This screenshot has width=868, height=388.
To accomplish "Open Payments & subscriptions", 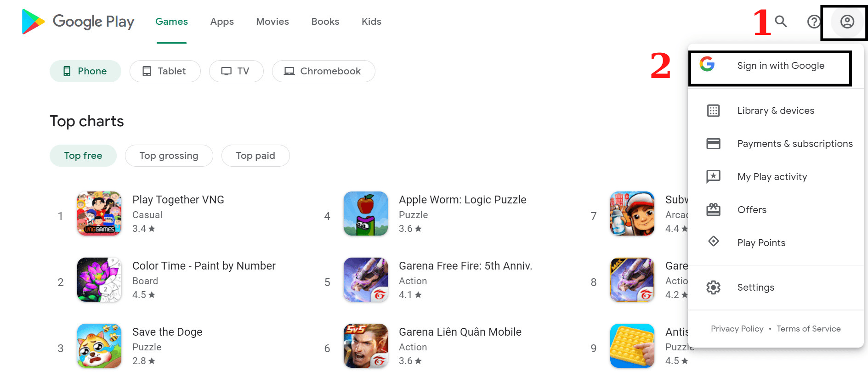I will point(794,143).
